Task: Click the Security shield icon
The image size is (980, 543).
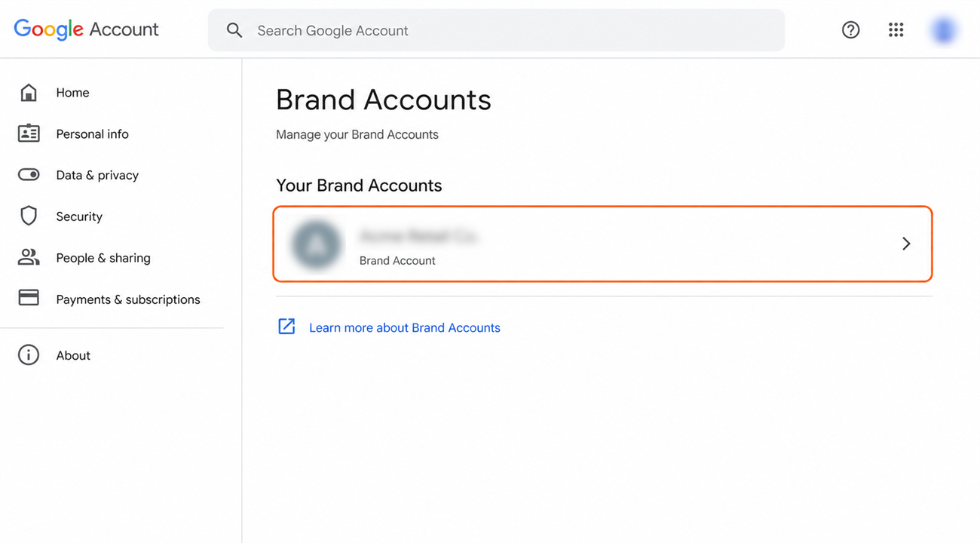Action: click(x=29, y=216)
